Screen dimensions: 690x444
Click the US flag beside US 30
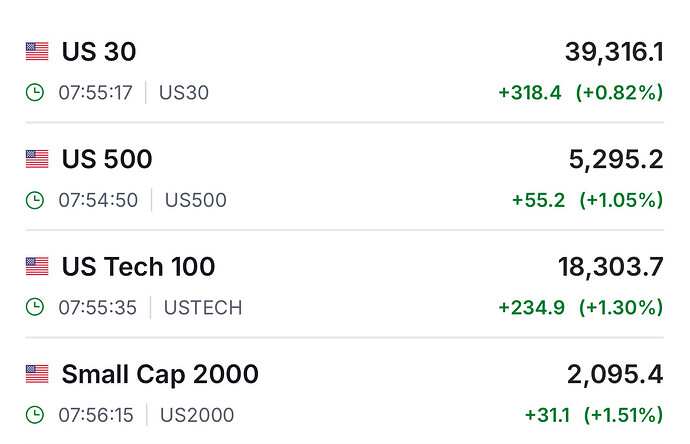pos(37,51)
